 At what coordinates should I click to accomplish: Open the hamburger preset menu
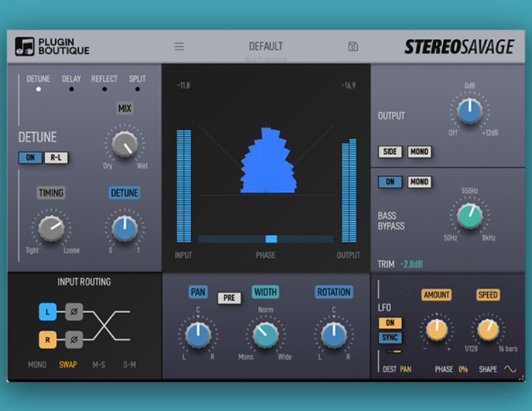tap(179, 46)
